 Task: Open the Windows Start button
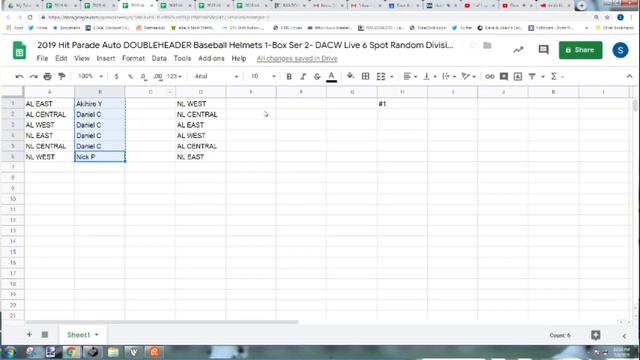[x=10, y=352]
